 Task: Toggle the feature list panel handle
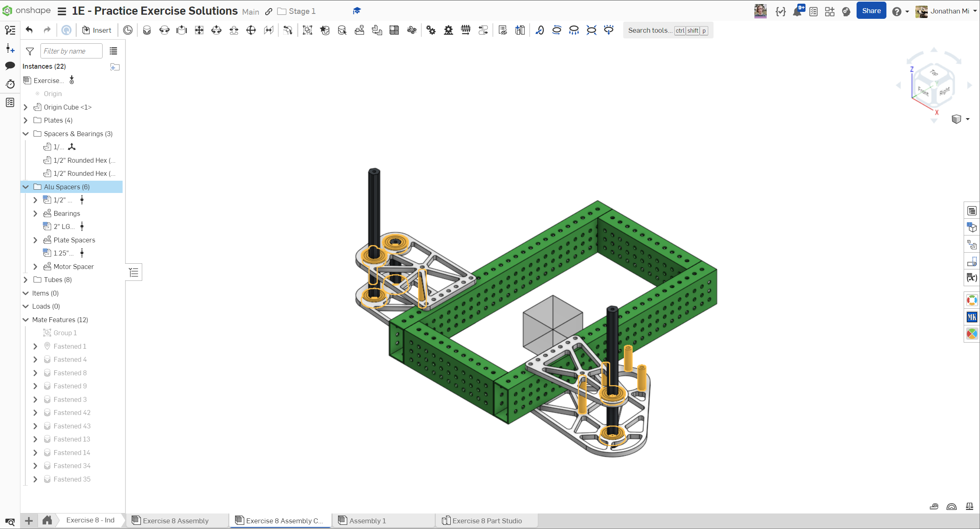[x=134, y=272]
